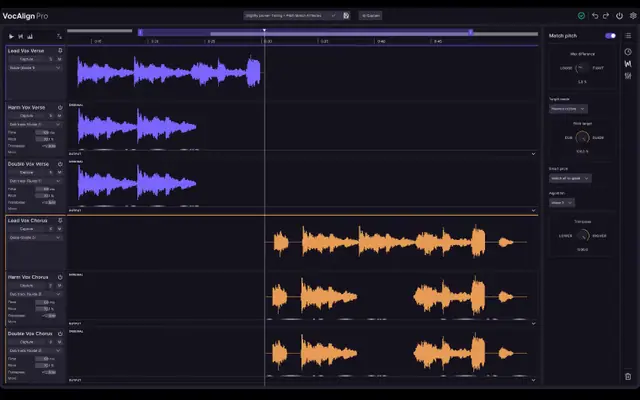Click the redo arrow icon
Image resolution: width=640 pixels, height=400 pixels.
(x=606, y=16)
